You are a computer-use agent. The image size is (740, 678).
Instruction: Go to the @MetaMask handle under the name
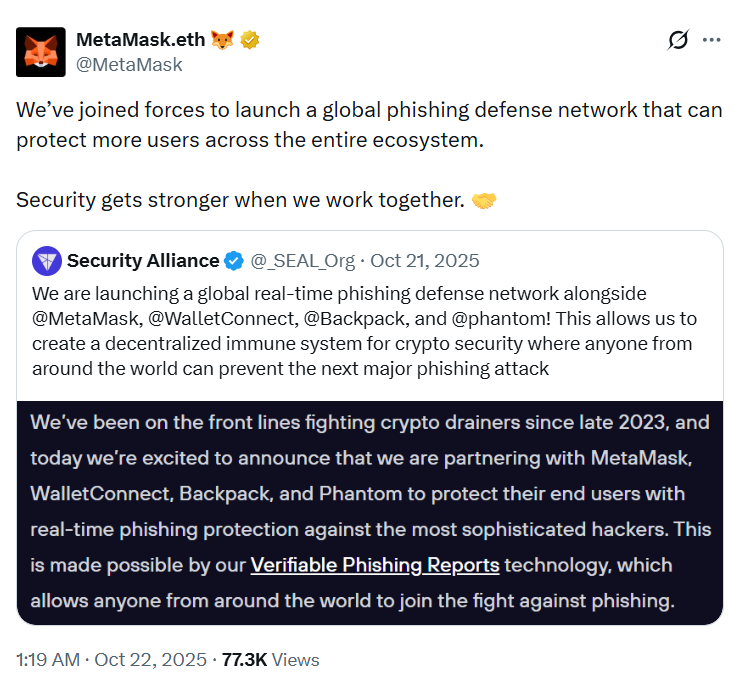(129, 64)
